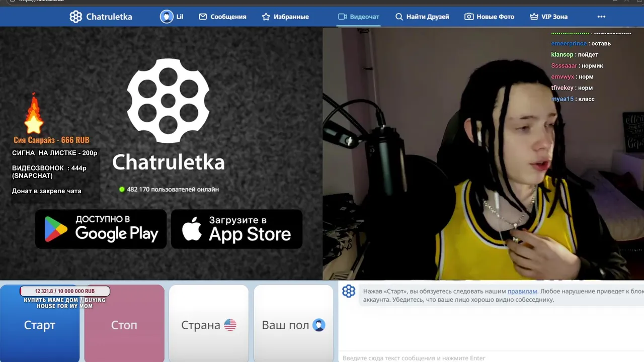Click chat message from myaa15

[x=573, y=99]
